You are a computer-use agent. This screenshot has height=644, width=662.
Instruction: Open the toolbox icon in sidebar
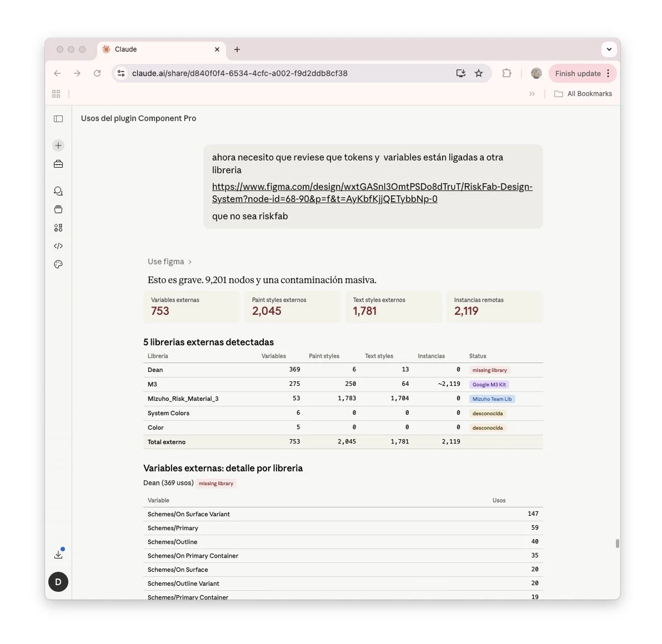[58, 164]
